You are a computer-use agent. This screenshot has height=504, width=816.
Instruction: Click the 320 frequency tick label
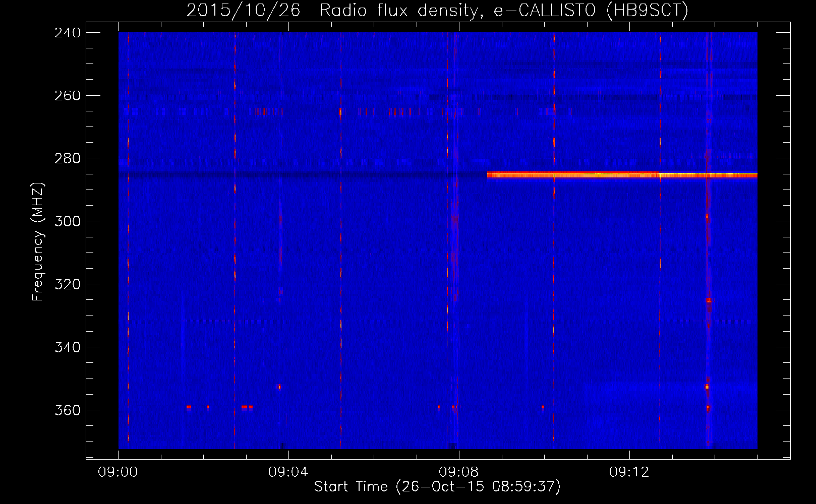coord(68,284)
